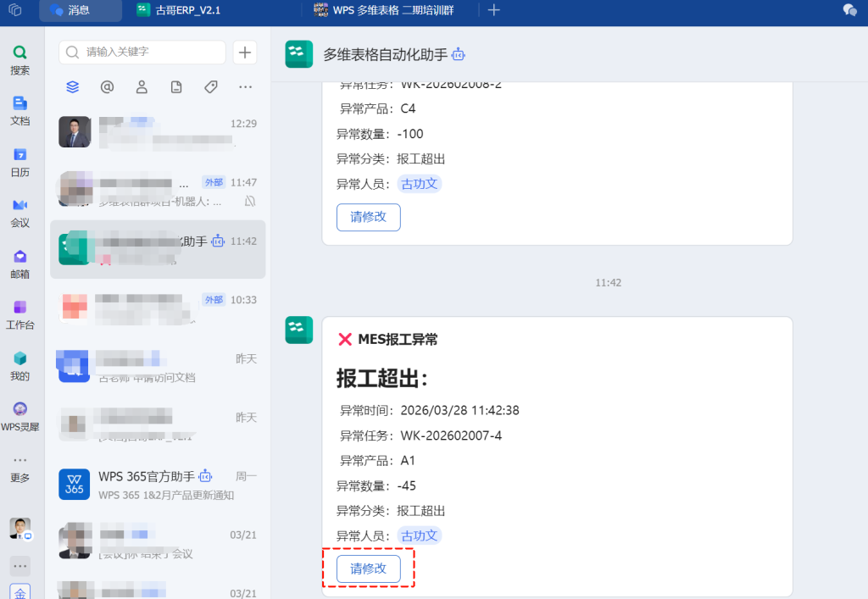Click the 异常产品 A1 text
This screenshot has width=868, height=599.
pyautogui.click(x=377, y=461)
